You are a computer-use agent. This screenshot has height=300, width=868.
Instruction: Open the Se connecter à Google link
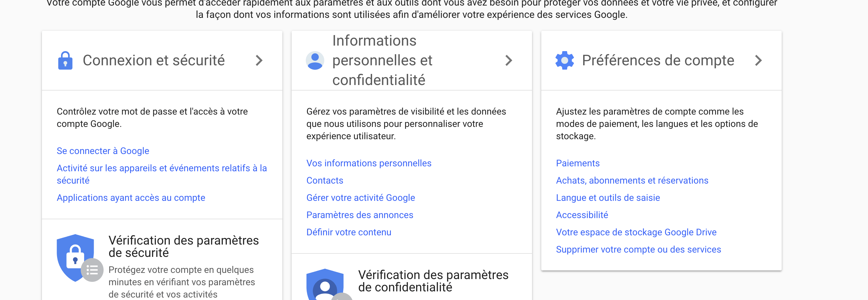click(103, 151)
